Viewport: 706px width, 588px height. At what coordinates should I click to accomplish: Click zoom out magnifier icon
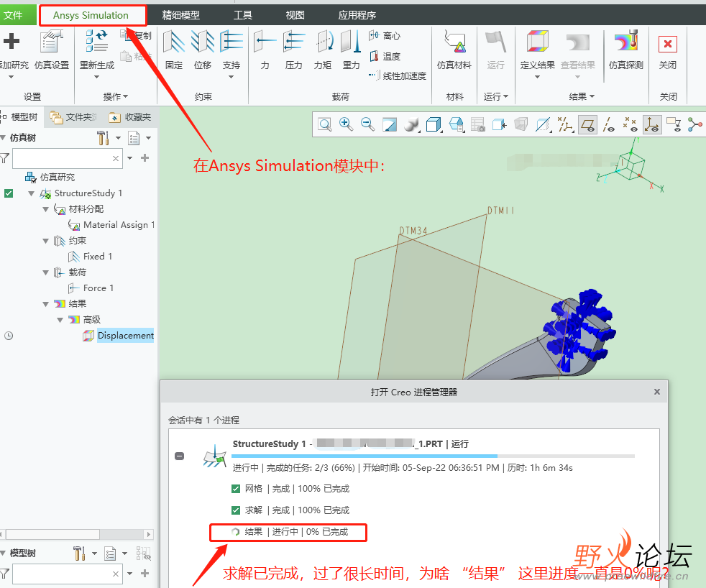pos(368,124)
